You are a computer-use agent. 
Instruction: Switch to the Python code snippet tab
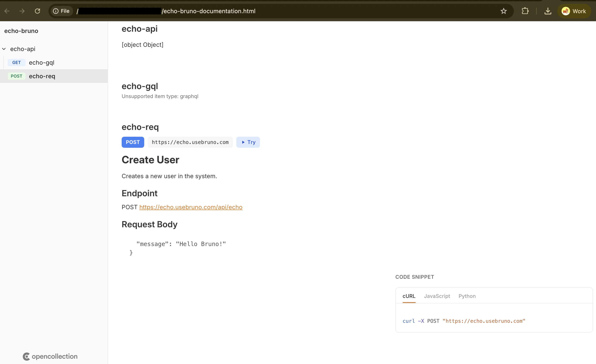pos(467,296)
